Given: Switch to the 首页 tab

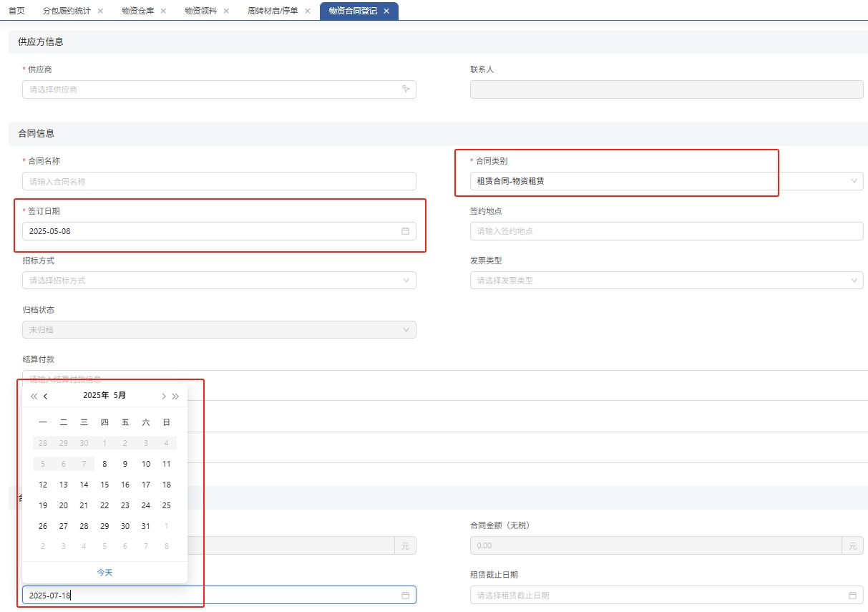Looking at the screenshot, I should point(16,11).
